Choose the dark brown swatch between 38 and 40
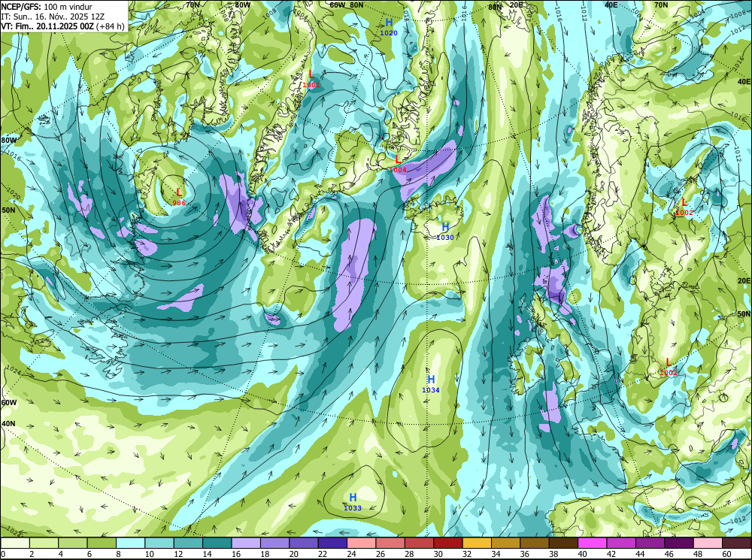The width and height of the screenshot is (752, 560). pyautogui.click(x=563, y=543)
